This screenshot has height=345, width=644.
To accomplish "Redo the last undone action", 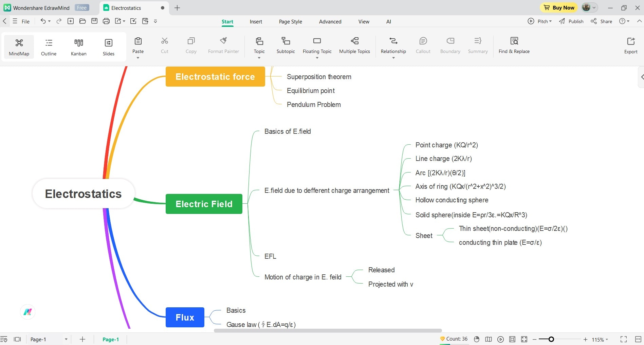I will (59, 21).
